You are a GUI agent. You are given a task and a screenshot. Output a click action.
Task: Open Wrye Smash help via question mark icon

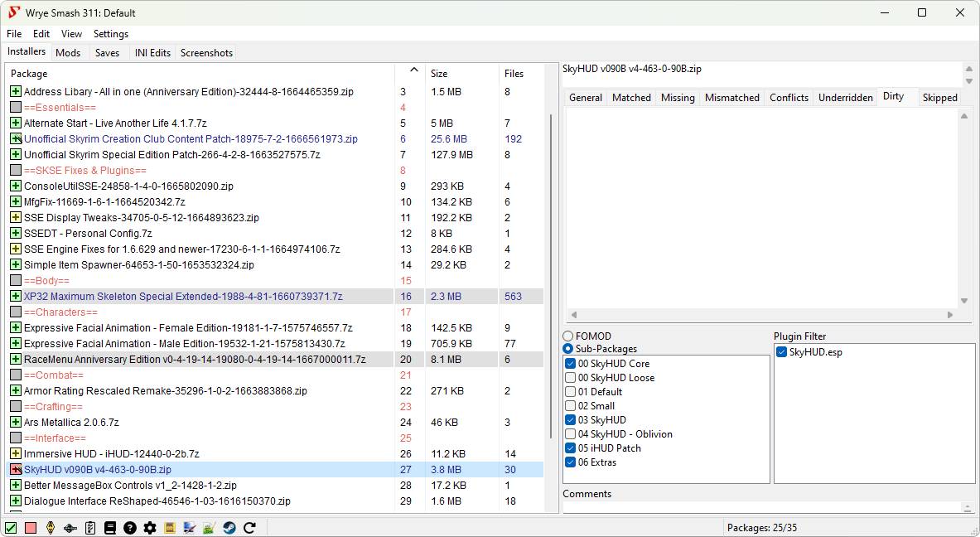(x=130, y=527)
